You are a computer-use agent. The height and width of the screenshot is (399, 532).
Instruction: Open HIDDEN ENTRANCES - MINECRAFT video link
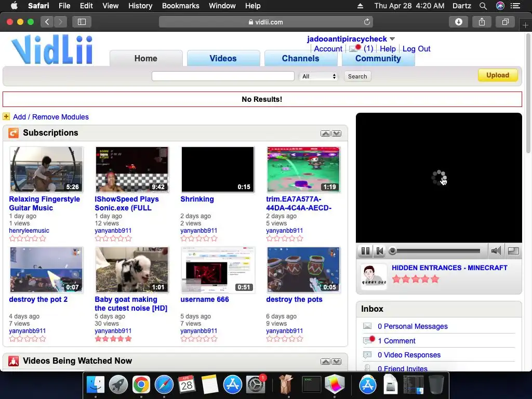point(449,268)
